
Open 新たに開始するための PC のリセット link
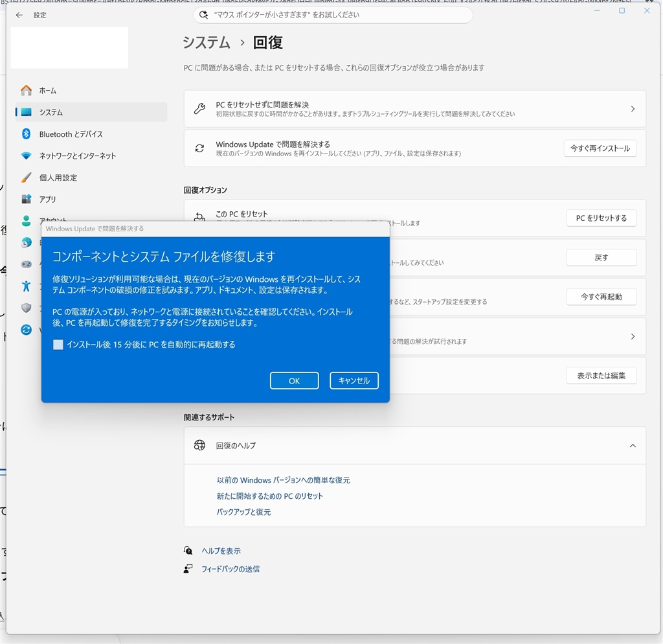(x=269, y=496)
